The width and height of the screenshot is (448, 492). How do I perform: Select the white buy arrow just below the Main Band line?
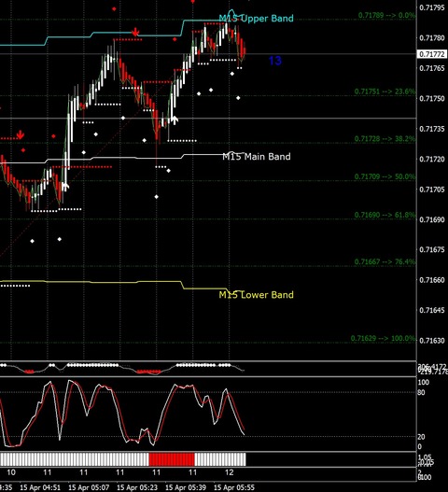[65, 187]
